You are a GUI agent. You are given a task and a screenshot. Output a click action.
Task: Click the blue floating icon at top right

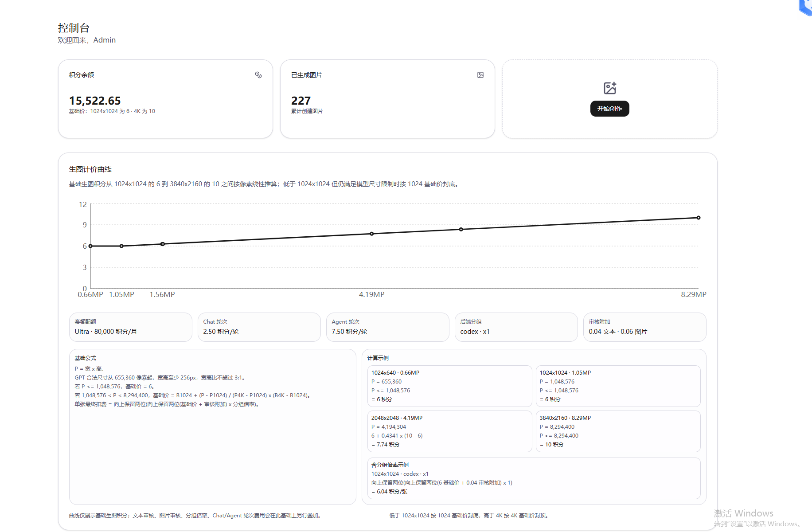(806, 7)
